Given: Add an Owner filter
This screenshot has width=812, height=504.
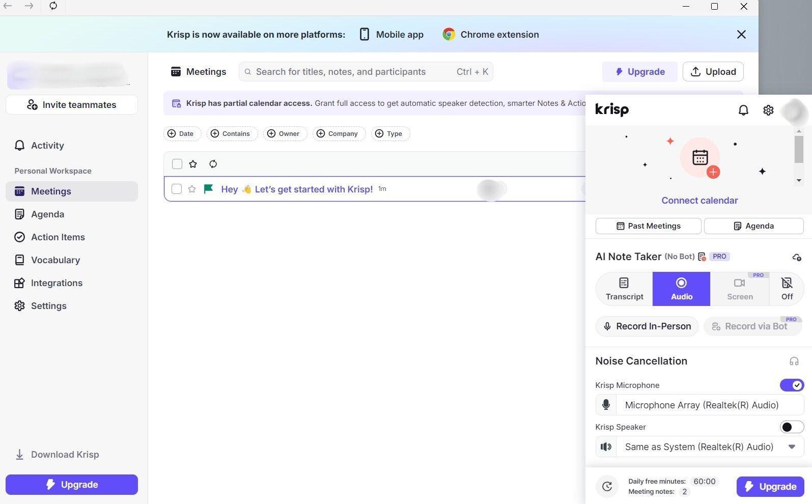Looking at the screenshot, I should point(285,133).
